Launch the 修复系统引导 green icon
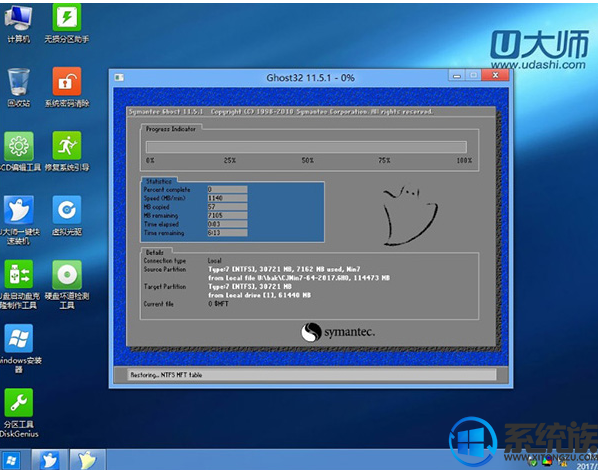598x470 pixels. point(67,152)
